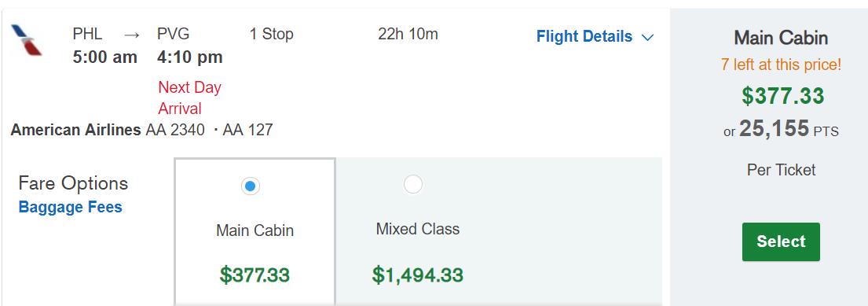Viewport: 868px width, 306px height.
Task: Open the Flight Details link
Action: pos(584,37)
